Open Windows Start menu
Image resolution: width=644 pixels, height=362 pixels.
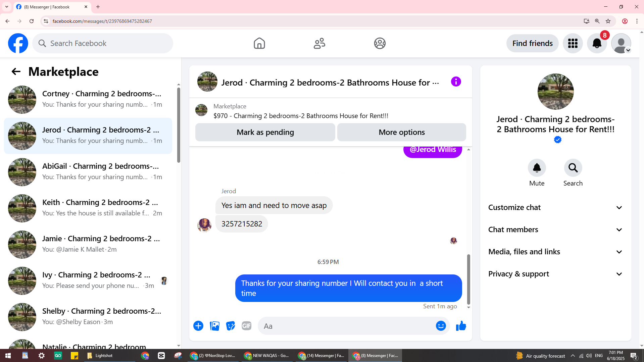click(x=8, y=356)
